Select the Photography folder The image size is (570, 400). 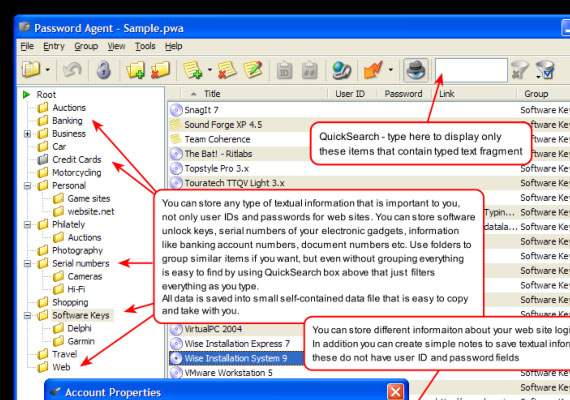[77, 251]
